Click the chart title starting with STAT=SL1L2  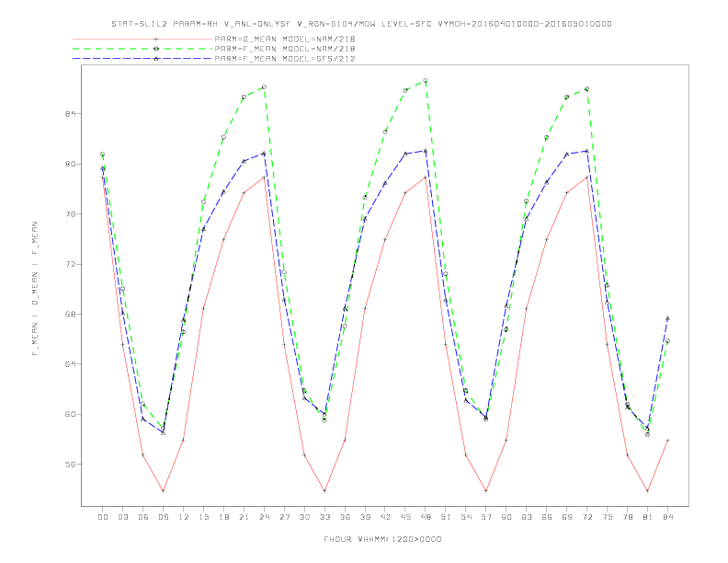click(361, 24)
